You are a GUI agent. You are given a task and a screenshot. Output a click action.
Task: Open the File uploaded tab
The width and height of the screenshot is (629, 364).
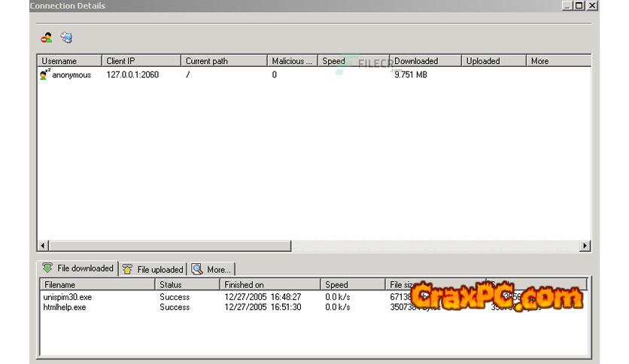153,269
